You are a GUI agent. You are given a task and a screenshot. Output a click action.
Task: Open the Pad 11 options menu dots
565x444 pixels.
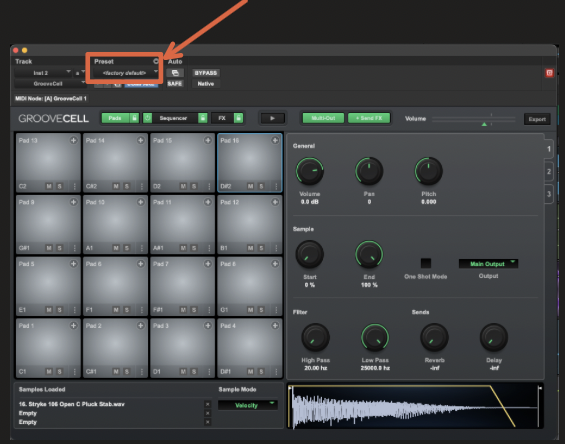pyautogui.click(x=209, y=248)
